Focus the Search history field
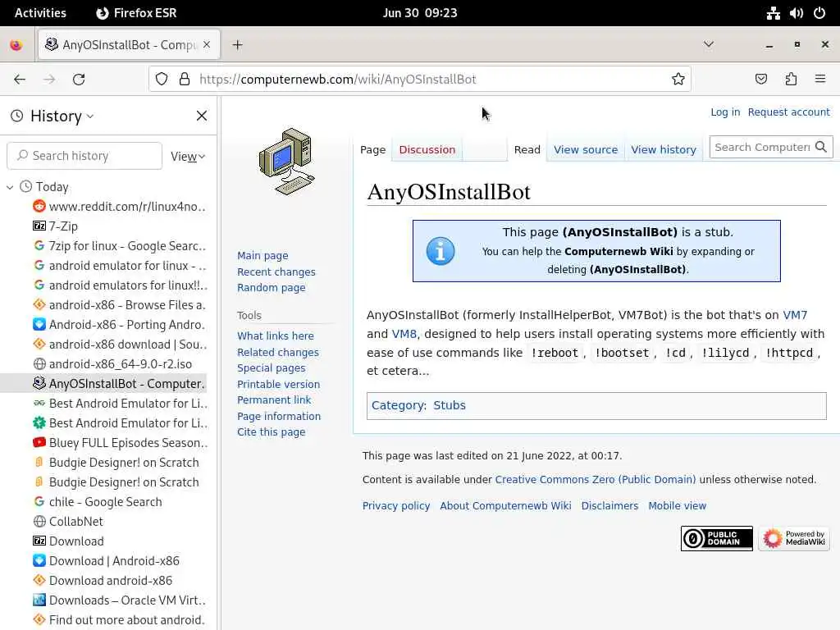 pos(84,156)
